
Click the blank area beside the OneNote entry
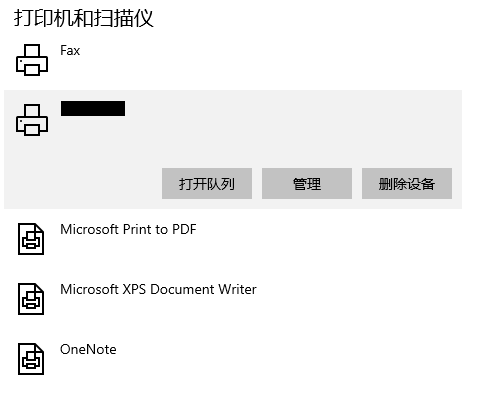283,359
